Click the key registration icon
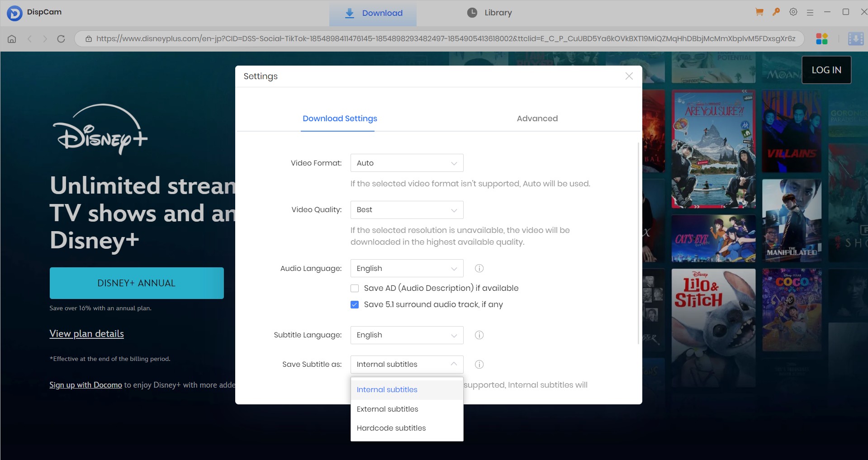 coord(776,12)
